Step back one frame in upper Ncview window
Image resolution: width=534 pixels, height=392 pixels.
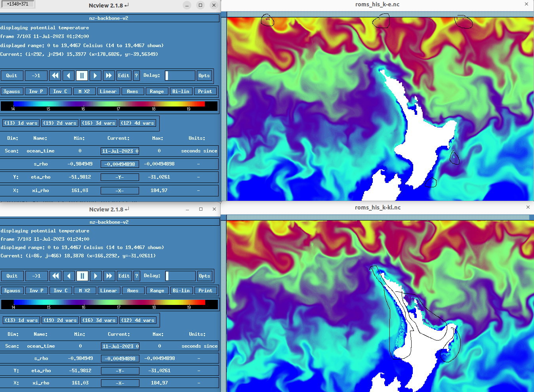click(x=69, y=76)
